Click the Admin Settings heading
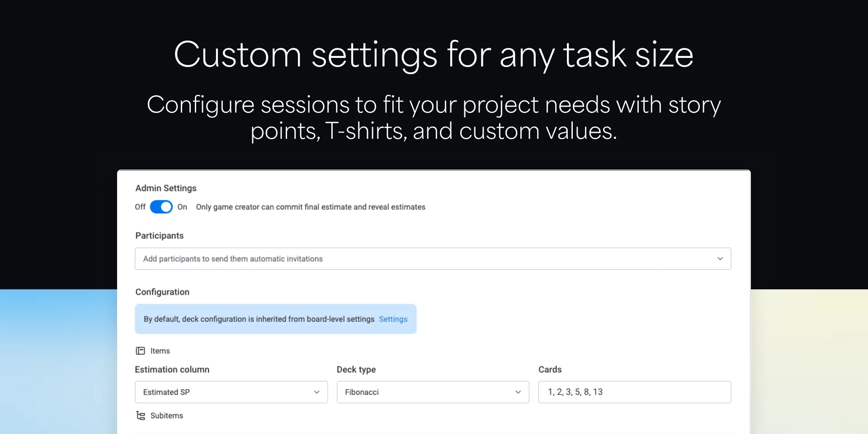This screenshot has height=434, width=868. click(x=166, y=188)
